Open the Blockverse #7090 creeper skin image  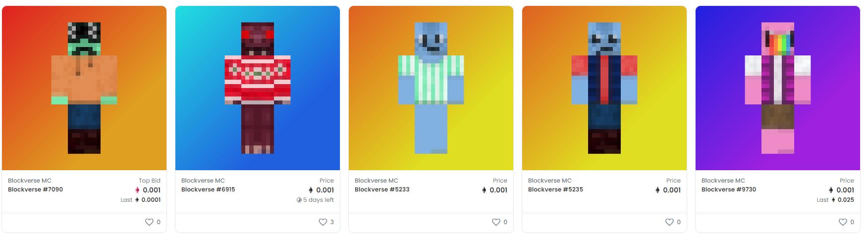(x=84, y=88)
